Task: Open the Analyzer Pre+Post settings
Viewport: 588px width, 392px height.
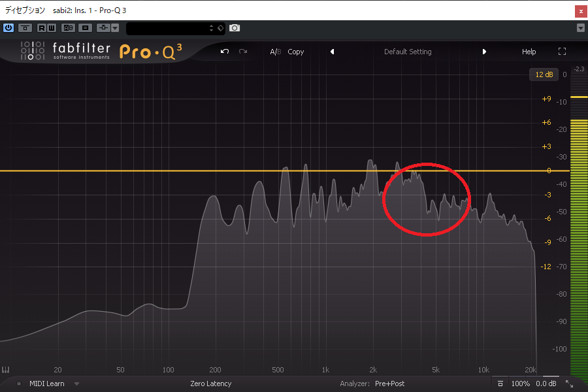Action: click(389, 384)
